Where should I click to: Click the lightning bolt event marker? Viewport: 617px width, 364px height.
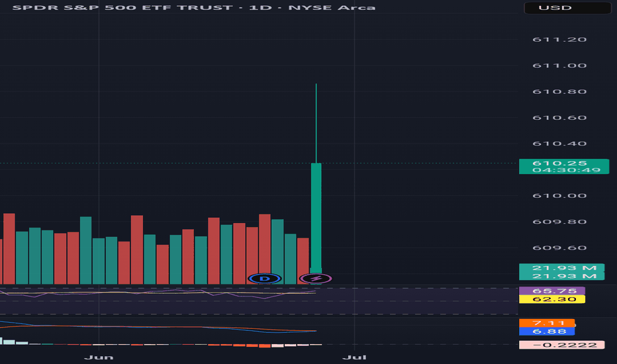pos(316,279)
